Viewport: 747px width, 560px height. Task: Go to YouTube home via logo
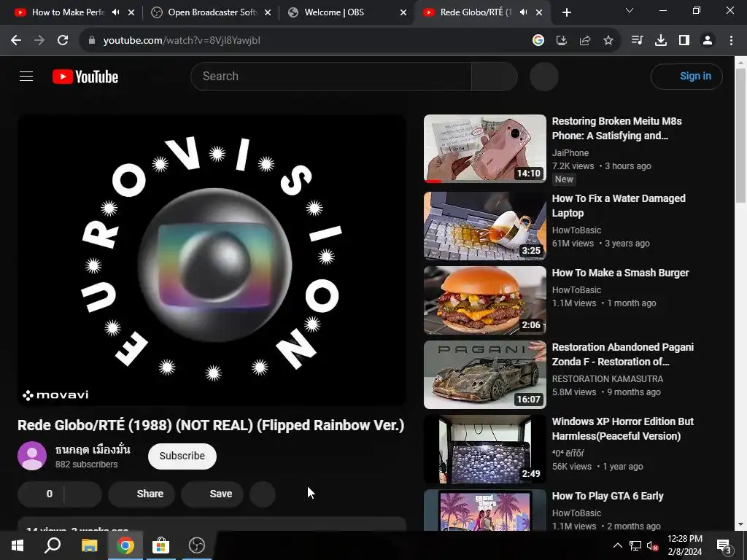(x=85, y=77)
